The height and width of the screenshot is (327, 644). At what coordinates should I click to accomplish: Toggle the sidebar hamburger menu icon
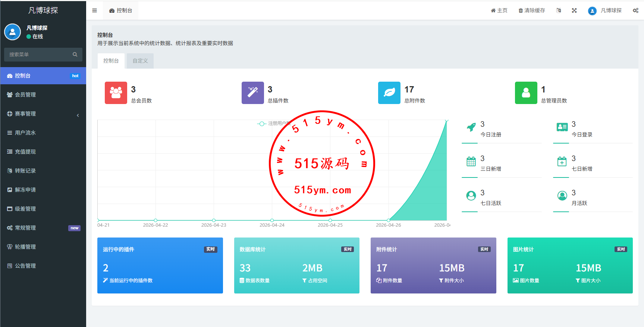click(94, 10)
